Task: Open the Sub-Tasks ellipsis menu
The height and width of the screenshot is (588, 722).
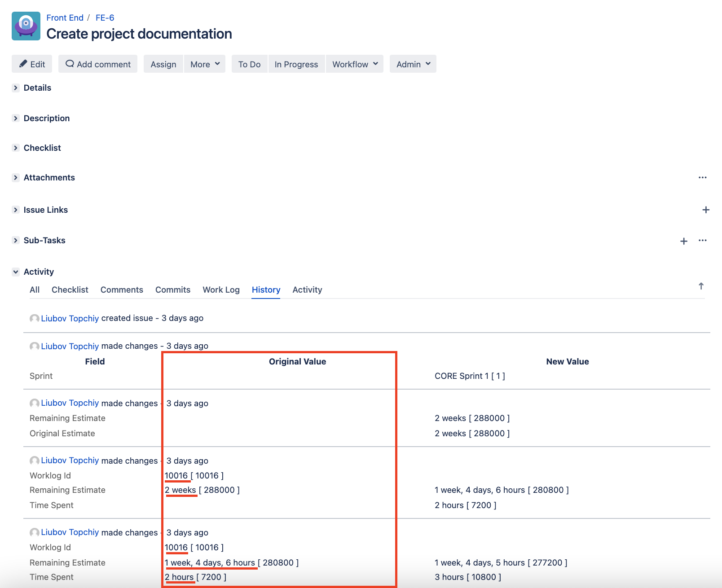Action: pos(702,241)
